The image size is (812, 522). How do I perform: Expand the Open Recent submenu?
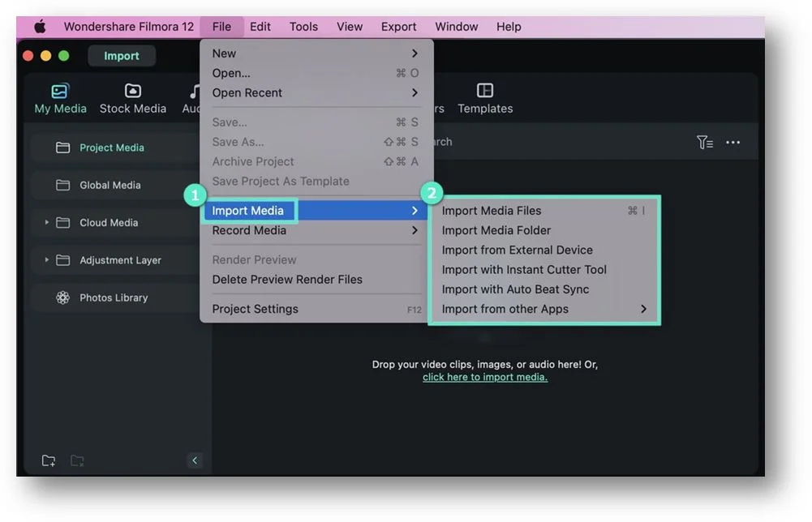315,92
